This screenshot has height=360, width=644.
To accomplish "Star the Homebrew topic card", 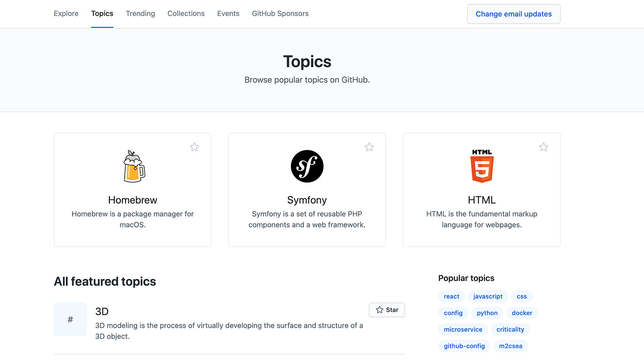I will coord(195,147).
